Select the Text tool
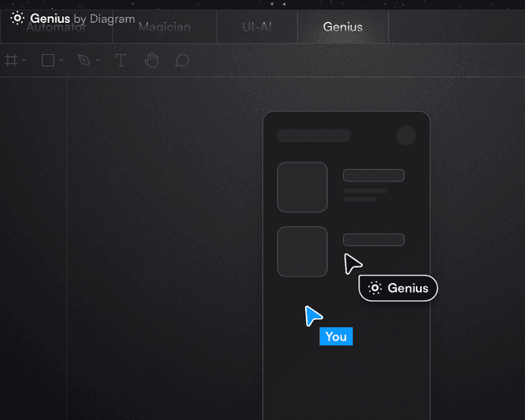The height and width of the screenshot is (420, 525). (x=121, y=61)
